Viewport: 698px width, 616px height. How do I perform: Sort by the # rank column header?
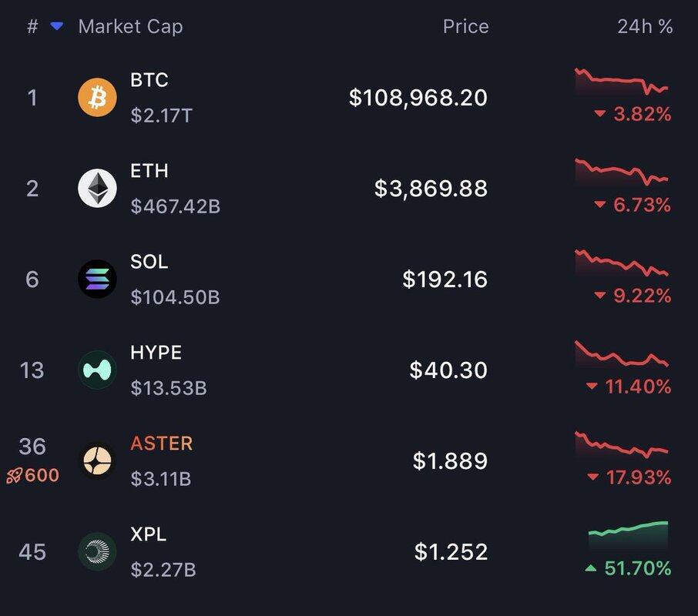(x=32, y=27)
